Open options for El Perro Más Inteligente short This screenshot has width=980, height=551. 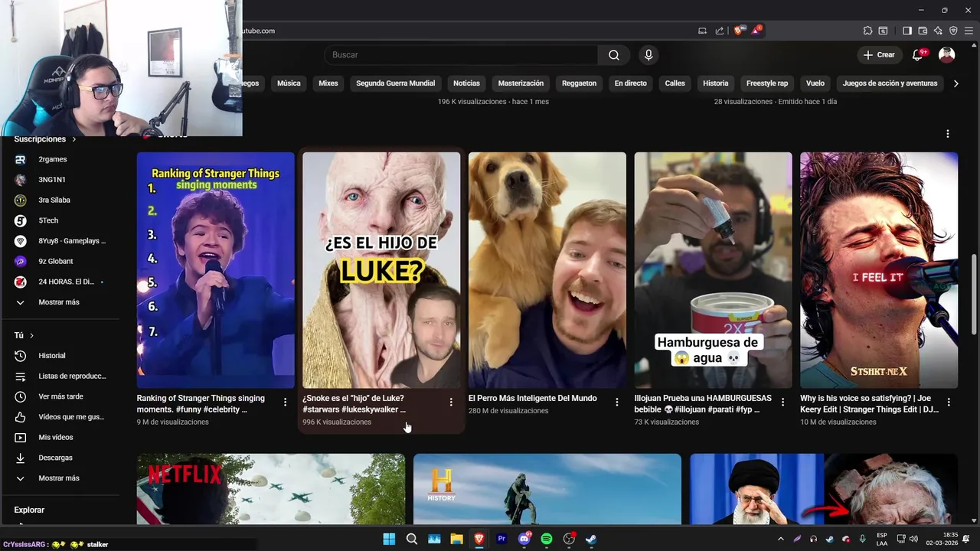point(617,402)
